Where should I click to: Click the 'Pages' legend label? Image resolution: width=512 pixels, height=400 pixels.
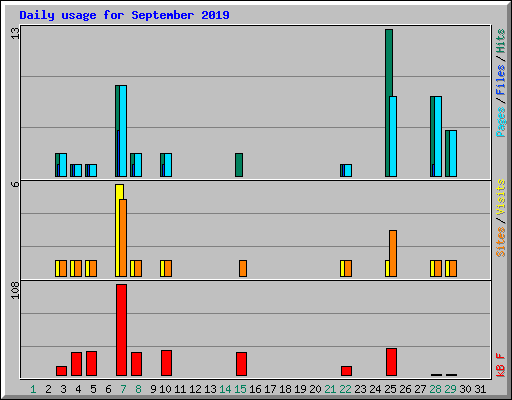pos(500,122)
